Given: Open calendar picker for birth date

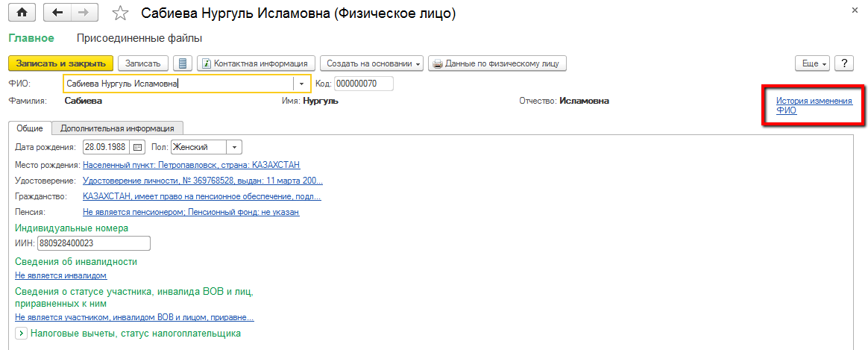Looking at the screenshot, I should click(137, 147).
